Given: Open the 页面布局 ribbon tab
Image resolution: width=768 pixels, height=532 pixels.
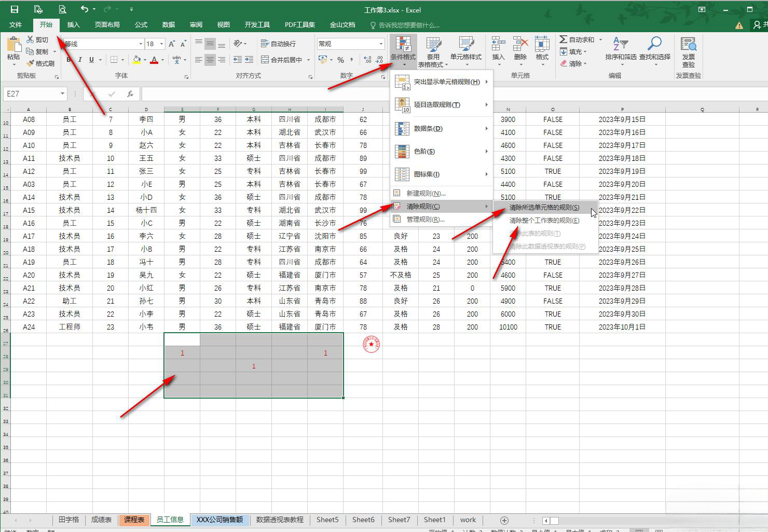Looking at the screenshot, I should 107,24.
